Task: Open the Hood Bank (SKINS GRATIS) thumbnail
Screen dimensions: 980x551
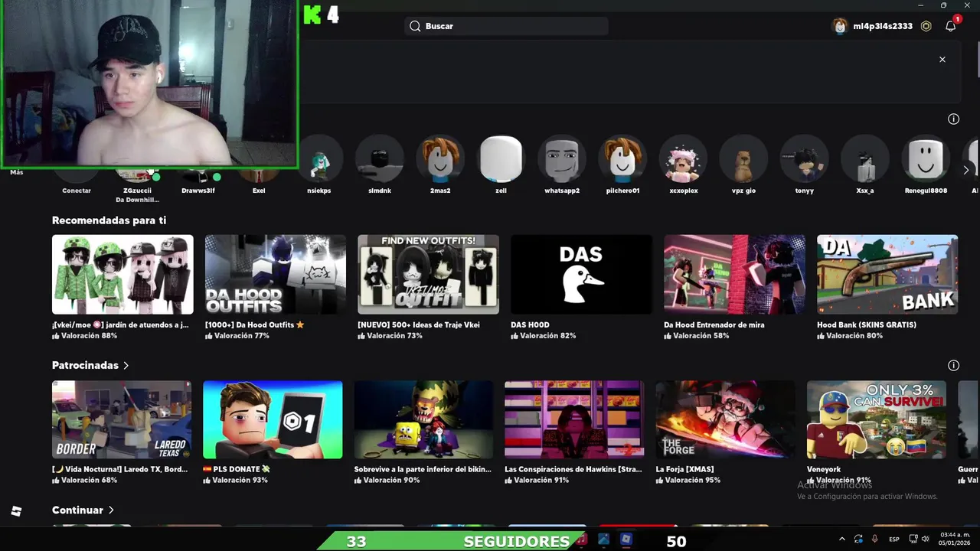Action: coord(887,275)
